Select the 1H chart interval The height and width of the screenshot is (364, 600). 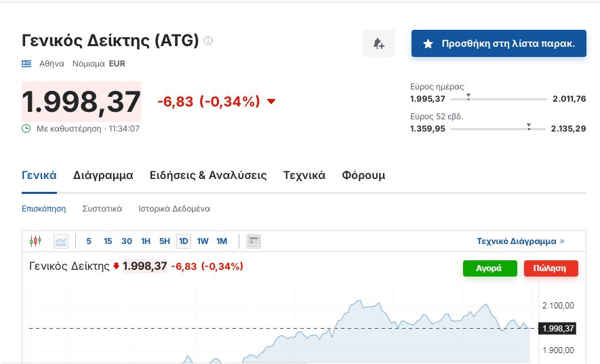[x=145, y=241]
